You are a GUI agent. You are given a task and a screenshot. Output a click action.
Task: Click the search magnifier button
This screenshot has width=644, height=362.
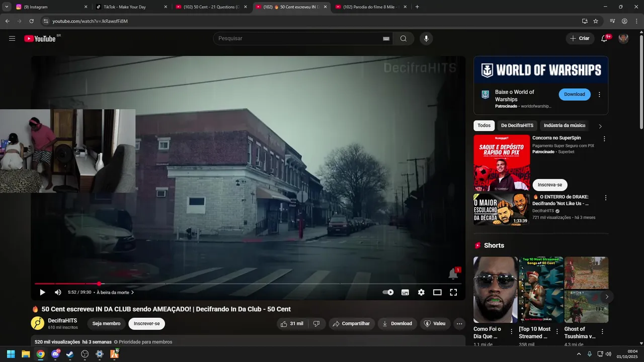pyautogui.click(x=404, y=39)
